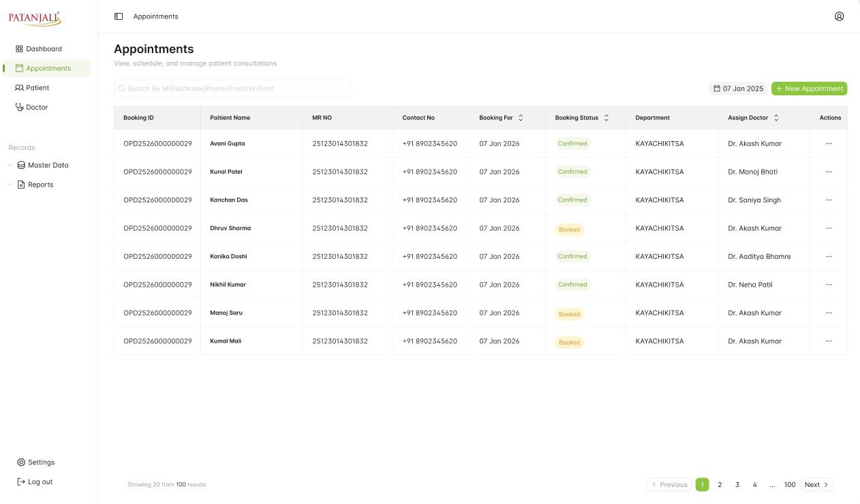Click the Patanjali logo
The image size is (860, 504).
point(35,18)
